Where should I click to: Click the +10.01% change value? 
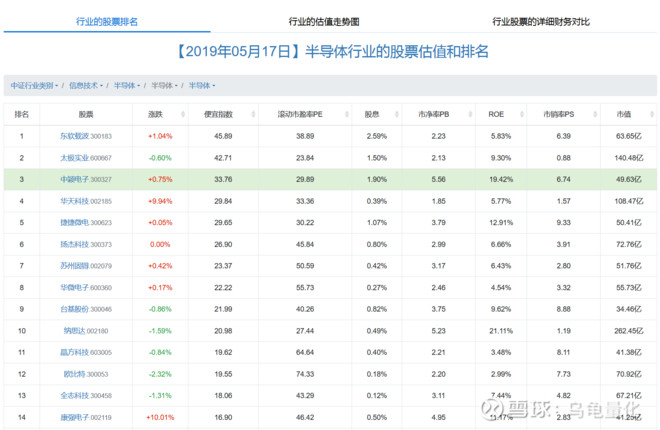coord(160,417)
